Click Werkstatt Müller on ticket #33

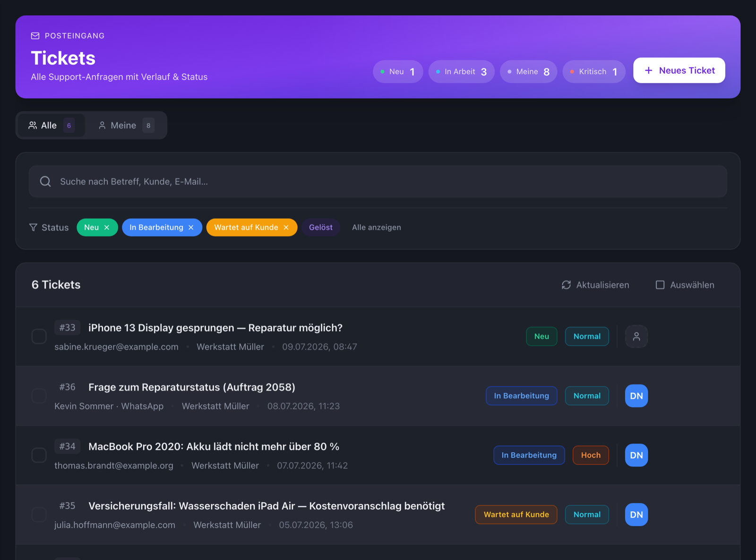pos(230,347)
